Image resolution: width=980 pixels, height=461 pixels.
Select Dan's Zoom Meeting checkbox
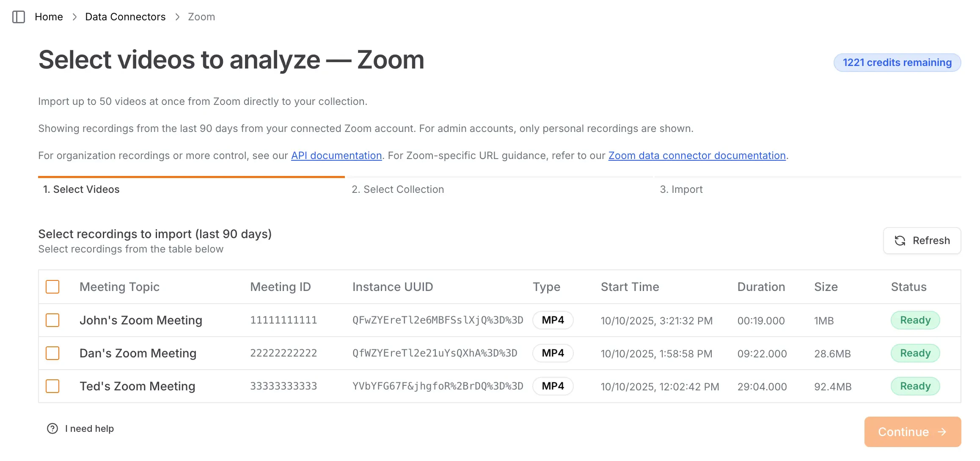(x=52, y=353)
